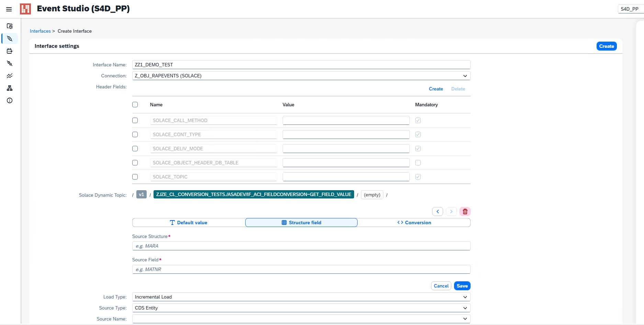The height and width of the screenshot is (325, 644).
Task: Select the SOLACE_DELIV_MODE row checkbox
Action: click(x=135, y=149)
